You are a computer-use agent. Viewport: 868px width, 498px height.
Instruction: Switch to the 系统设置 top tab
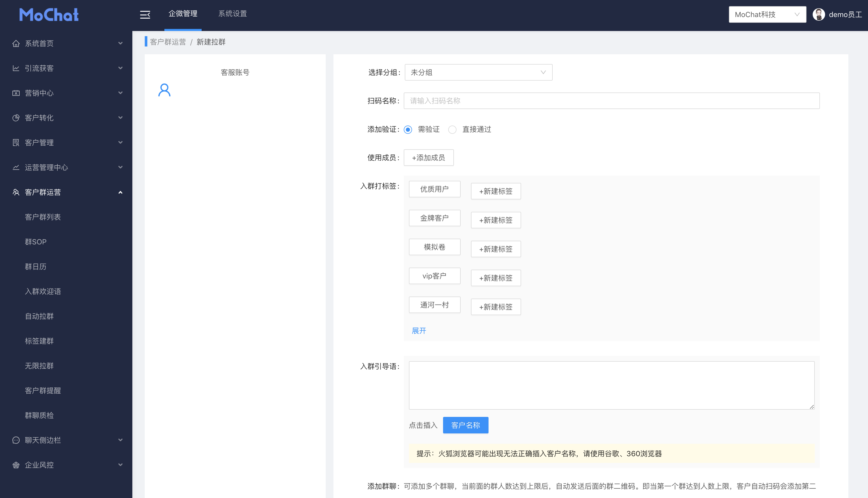tap(232, 14)
